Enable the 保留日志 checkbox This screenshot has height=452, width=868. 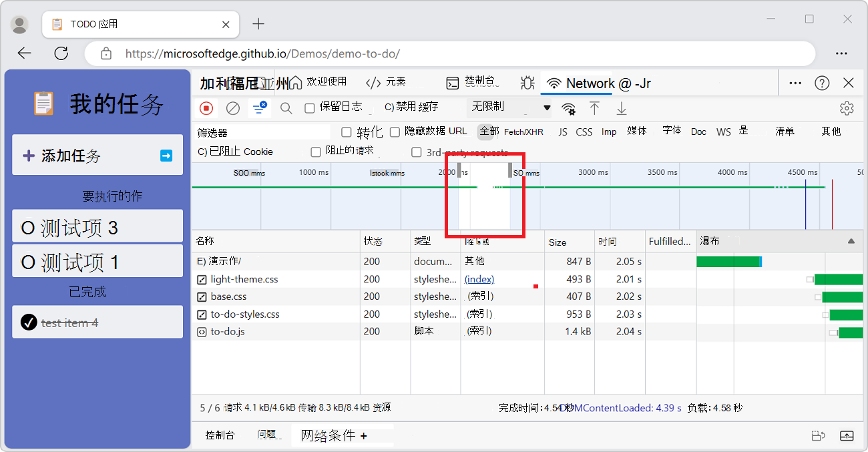coord(310,108)
